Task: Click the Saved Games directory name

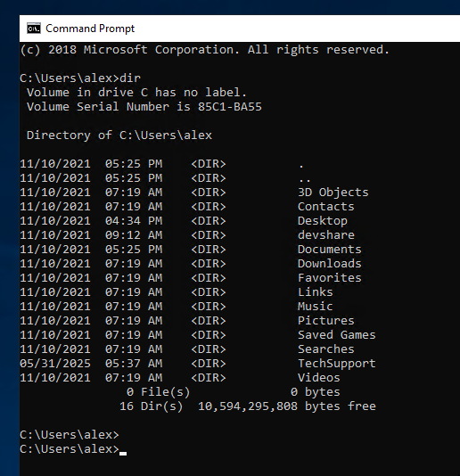Action: [x=336, y=335]
